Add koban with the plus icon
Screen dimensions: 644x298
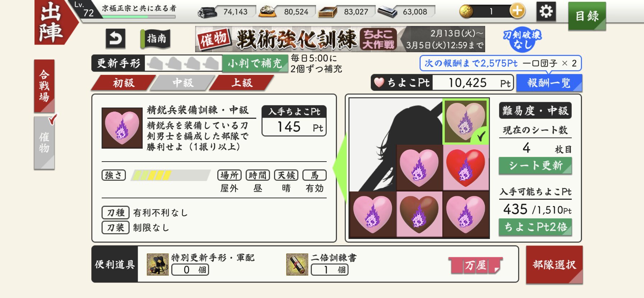pos(517,11)
